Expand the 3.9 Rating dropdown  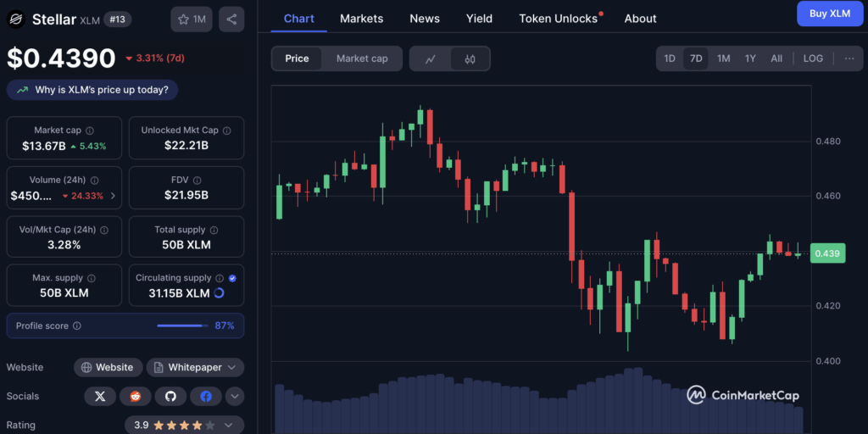[x=184, y=426]
